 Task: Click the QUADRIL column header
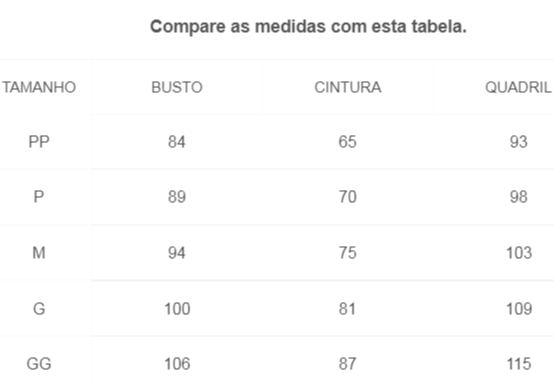[518, 87]
